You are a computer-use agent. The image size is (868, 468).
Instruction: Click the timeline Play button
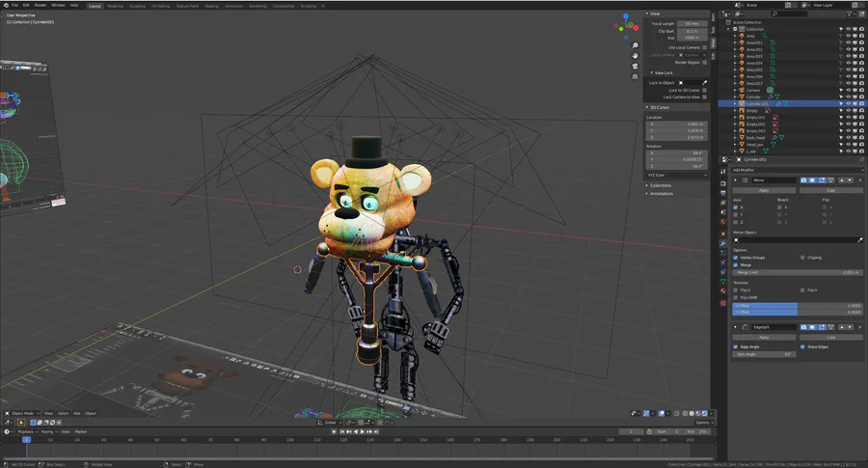(363, 431)
